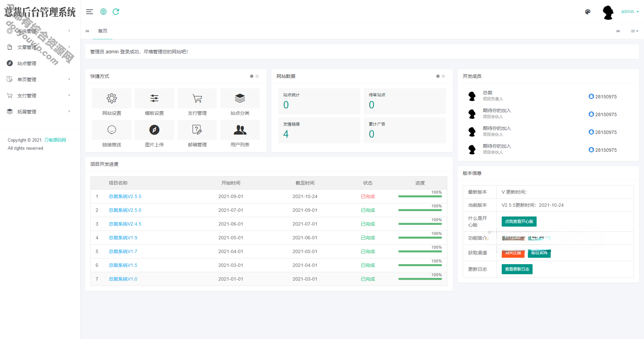Open 模板设置 sliders shortcut

pyautogui.click(x=154, y=98)
